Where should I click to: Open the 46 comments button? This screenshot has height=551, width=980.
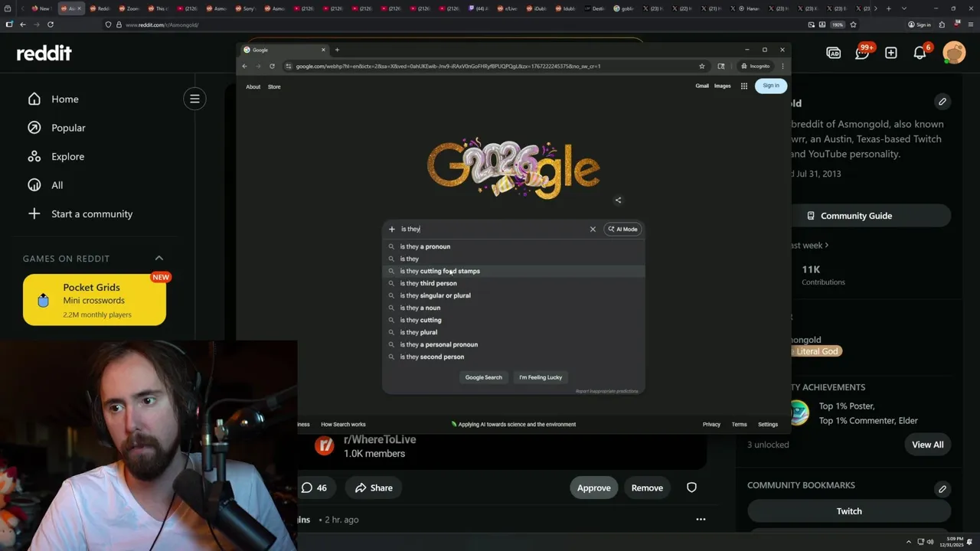[x=314, y=487]
